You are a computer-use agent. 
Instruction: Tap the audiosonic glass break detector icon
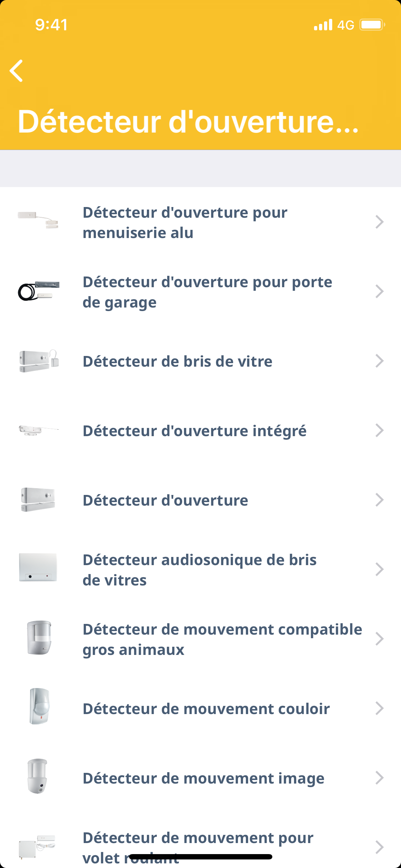38,567
